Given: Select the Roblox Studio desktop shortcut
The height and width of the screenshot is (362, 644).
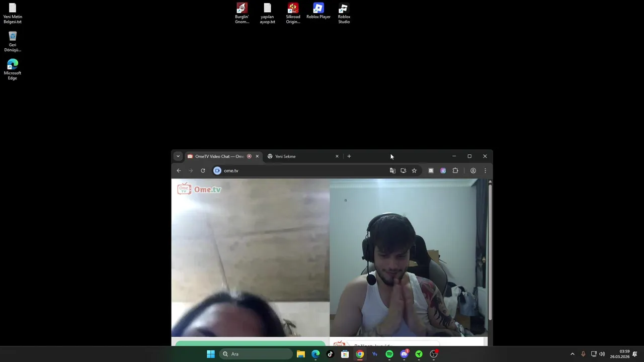Looking at the screenshot, I should [344, 14].
